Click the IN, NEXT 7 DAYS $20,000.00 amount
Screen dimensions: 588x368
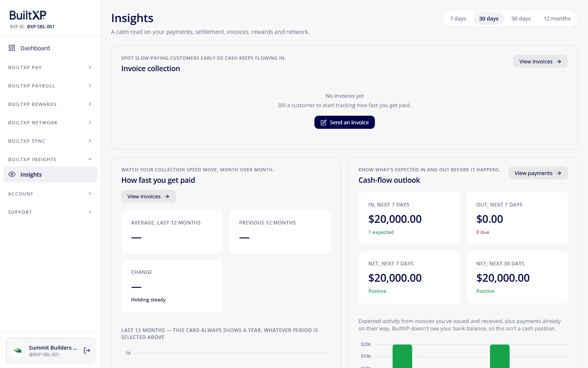pyautogui.click(x=395, y=219)
